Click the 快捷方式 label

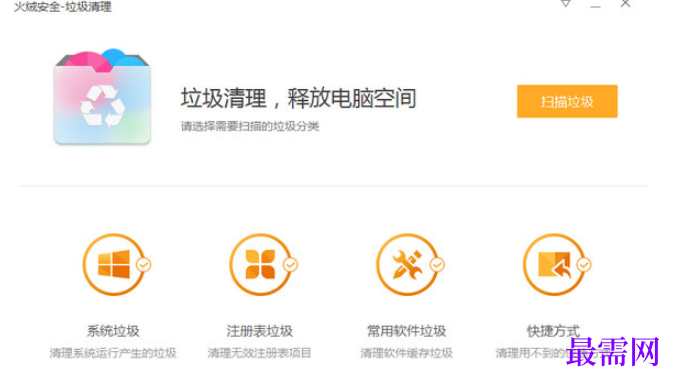click(553, 331)
